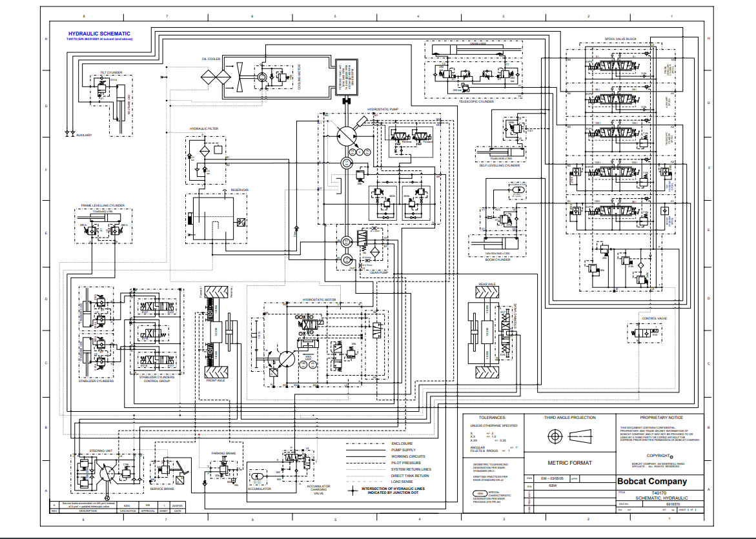The image size is (756, 539).
Task: Click the HYDRAULIC SCHEMATIC title text
Action: pyautogui.click(x=99, y=34)
